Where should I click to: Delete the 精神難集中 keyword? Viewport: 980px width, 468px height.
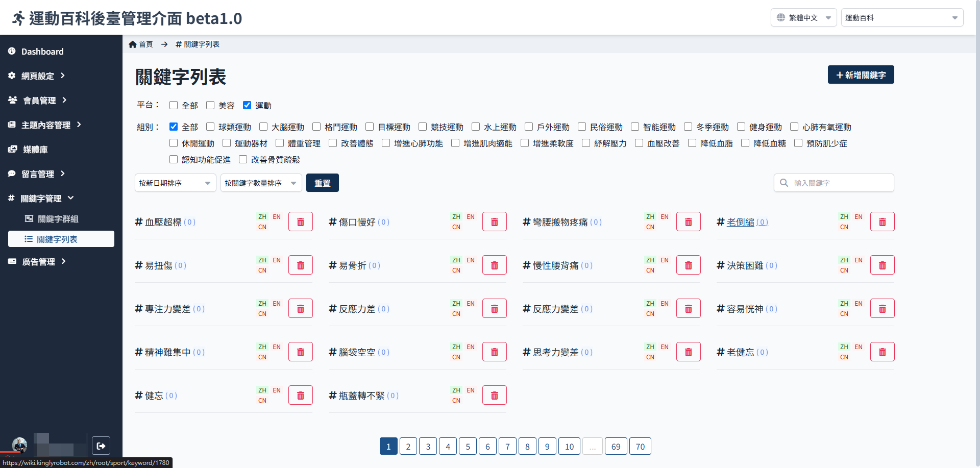(x=301, y=352)
